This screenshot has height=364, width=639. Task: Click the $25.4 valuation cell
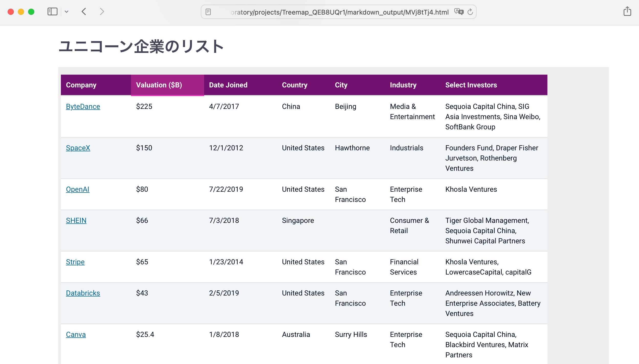point(167,344)
